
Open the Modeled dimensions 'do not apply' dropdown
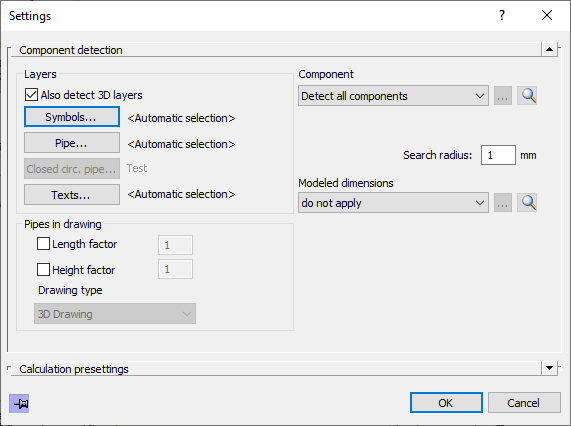pyautogui.click(x=393, y=202)
